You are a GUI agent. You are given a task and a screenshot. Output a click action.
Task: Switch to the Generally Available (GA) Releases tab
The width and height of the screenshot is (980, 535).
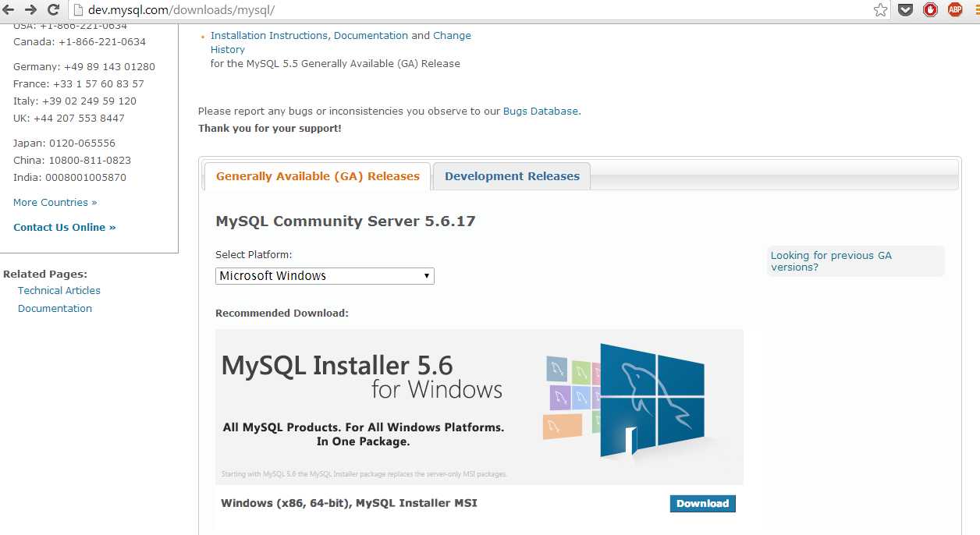(x=318, y=176)
